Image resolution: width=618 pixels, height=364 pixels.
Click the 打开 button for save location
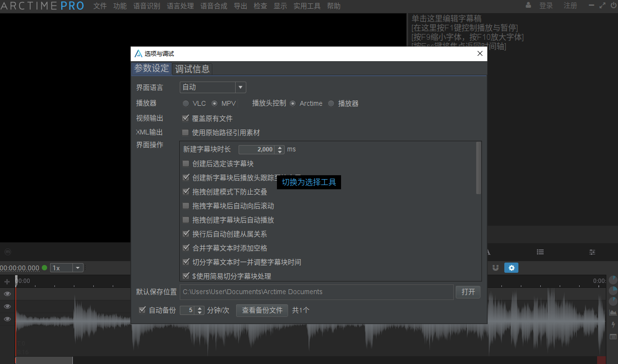pos(467,292)
